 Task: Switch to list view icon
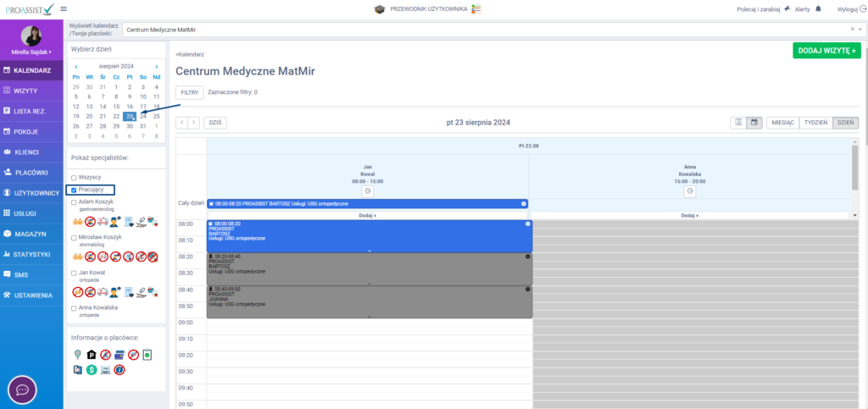click(x=738, y=122)
